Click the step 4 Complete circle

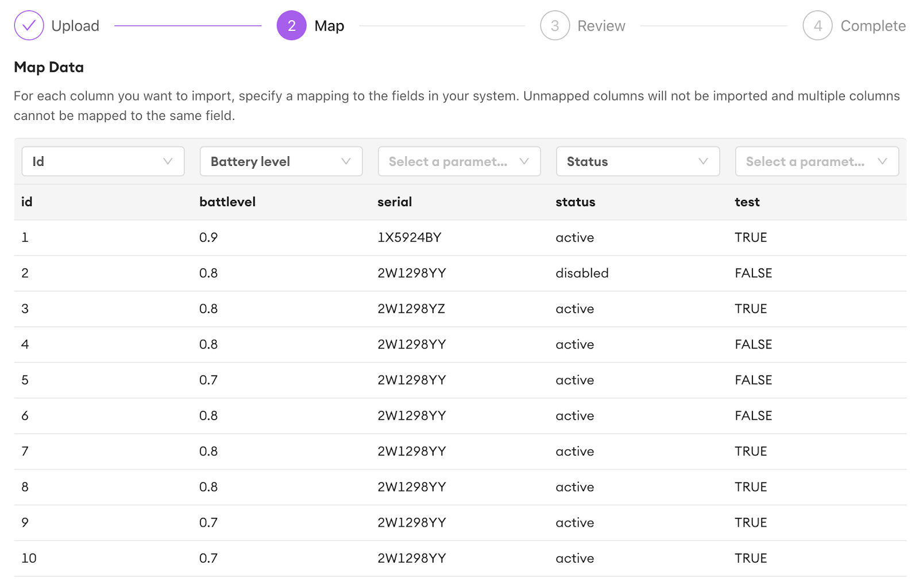pyautogui.click(x=818, y=26)
